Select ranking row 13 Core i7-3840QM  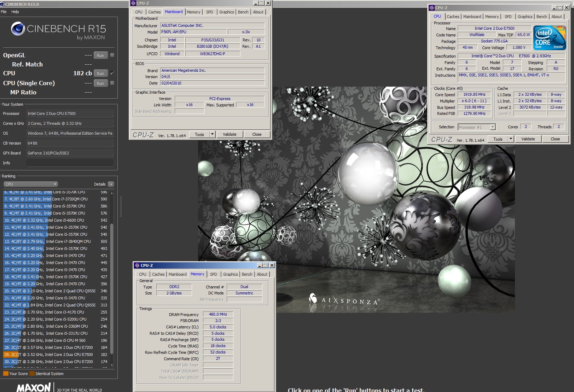tap(56, 241)
